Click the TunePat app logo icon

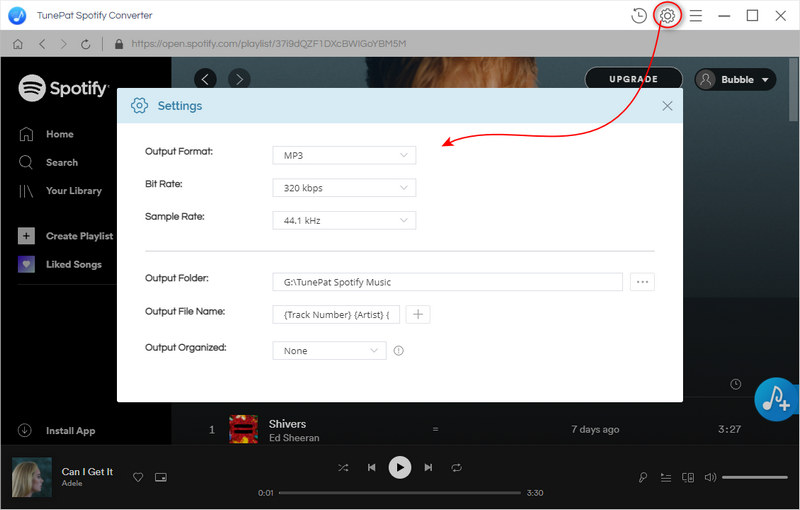tap(17, 15)
